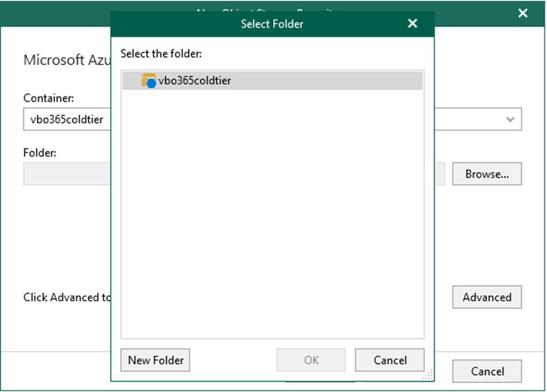The height and width of the screenshot is (392, 547).
Task: Close the repository wizard window
Action: coord(522,13)
